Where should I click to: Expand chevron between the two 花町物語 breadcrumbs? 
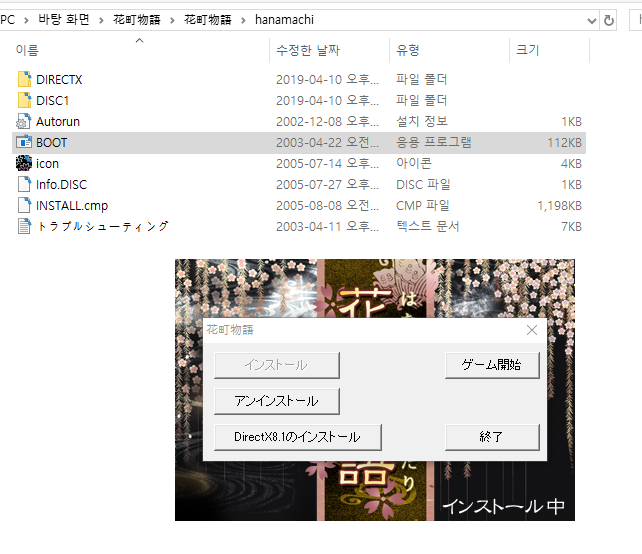tap(172, 20)
